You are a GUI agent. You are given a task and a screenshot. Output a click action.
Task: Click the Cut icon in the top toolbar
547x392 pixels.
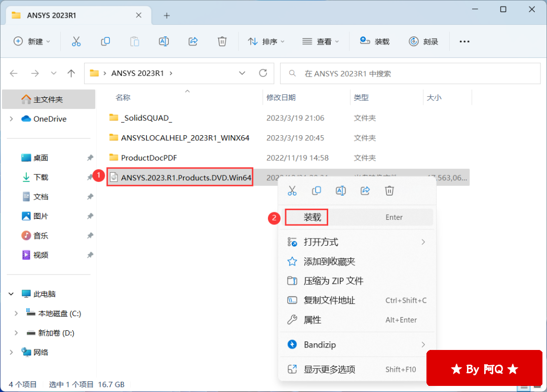pos(76,42)
